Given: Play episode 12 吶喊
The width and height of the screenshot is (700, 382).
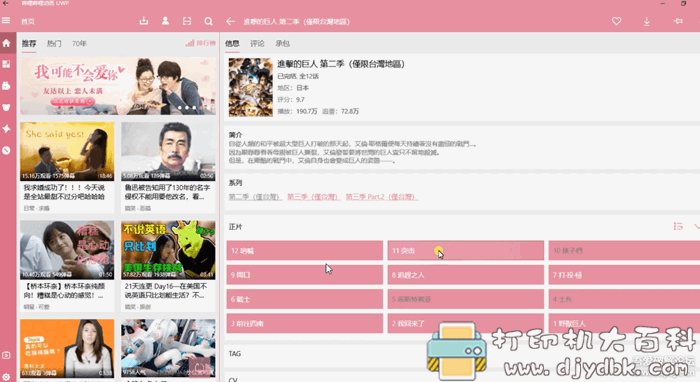Looking at the screenshot, I should [x=305, y=250].
